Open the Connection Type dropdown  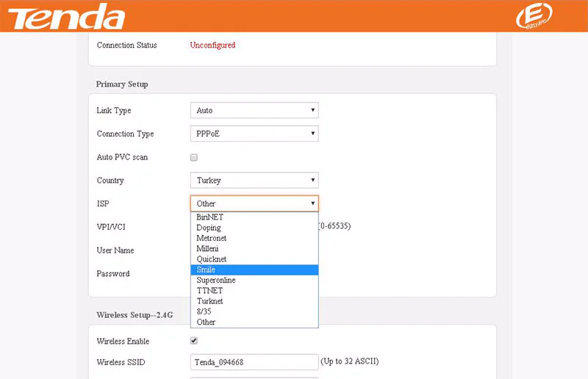coord(254,134)
